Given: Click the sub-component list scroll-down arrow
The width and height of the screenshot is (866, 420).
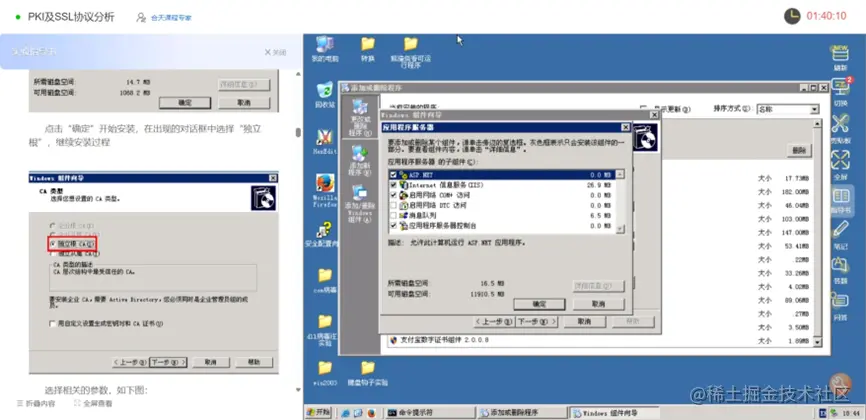Looking at the screenshot, I should [620, 229].
